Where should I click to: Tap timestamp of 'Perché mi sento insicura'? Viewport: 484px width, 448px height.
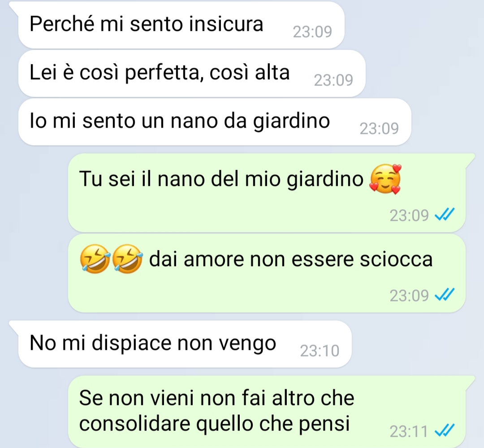tap(312, 31)
